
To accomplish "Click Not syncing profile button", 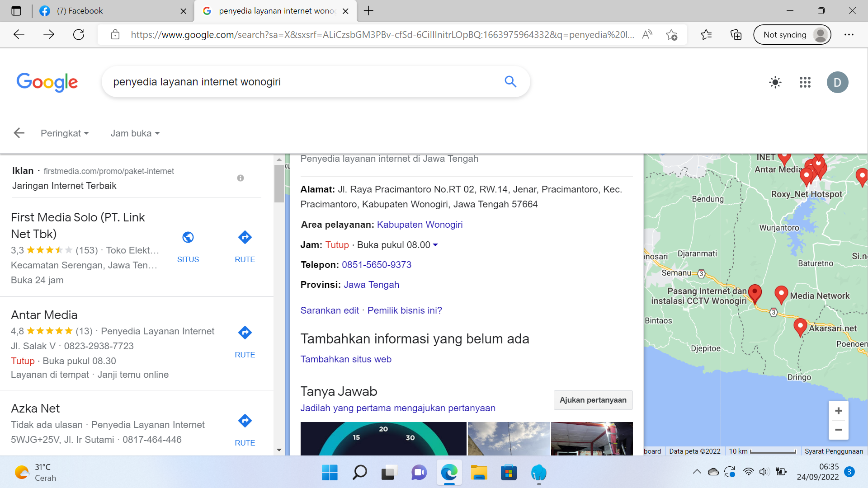I will pos(792,34).
